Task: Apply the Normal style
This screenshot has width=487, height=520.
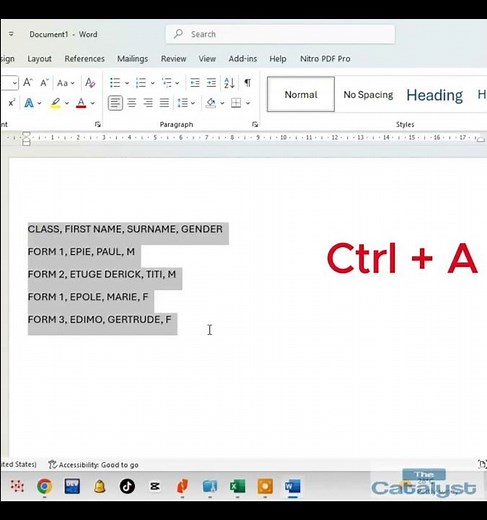Action: 301,94
